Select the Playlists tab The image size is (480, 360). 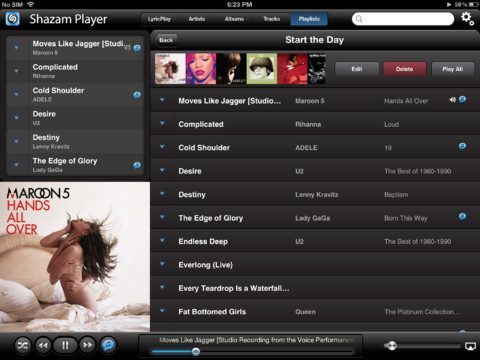309,19
